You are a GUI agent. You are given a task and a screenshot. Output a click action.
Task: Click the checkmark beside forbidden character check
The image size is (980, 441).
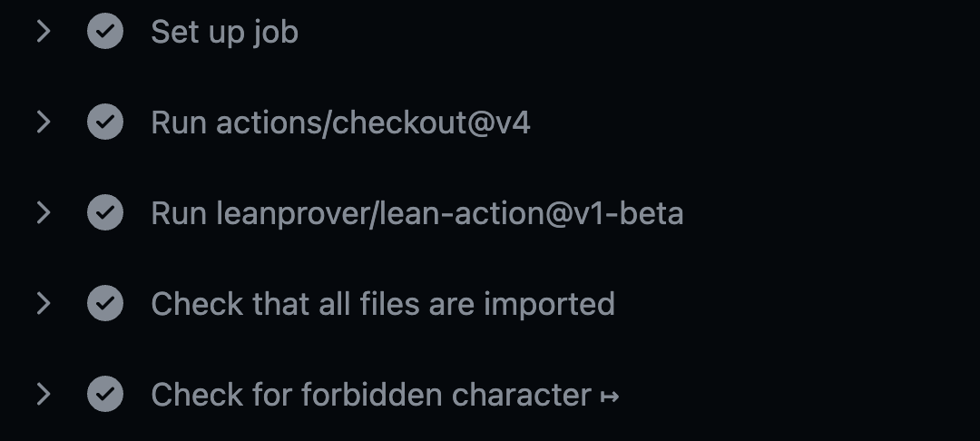[105, 394]
